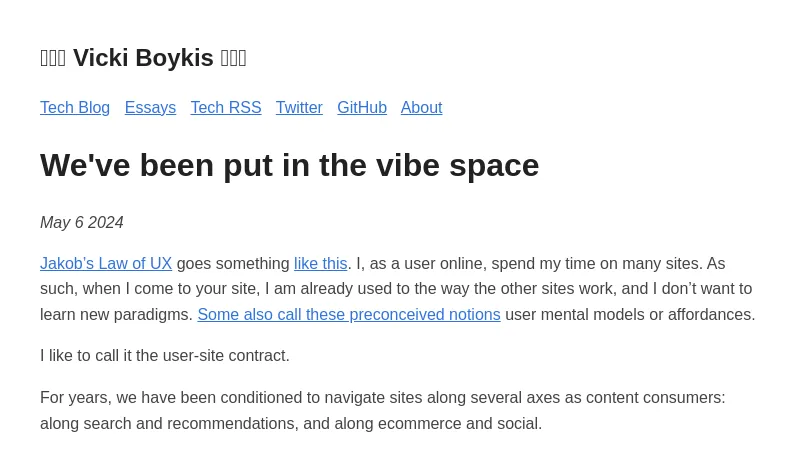The height and width of the screenshot is (450, 800).
Task: Click the Vicki Boykis site title
Action: [143, 58]
